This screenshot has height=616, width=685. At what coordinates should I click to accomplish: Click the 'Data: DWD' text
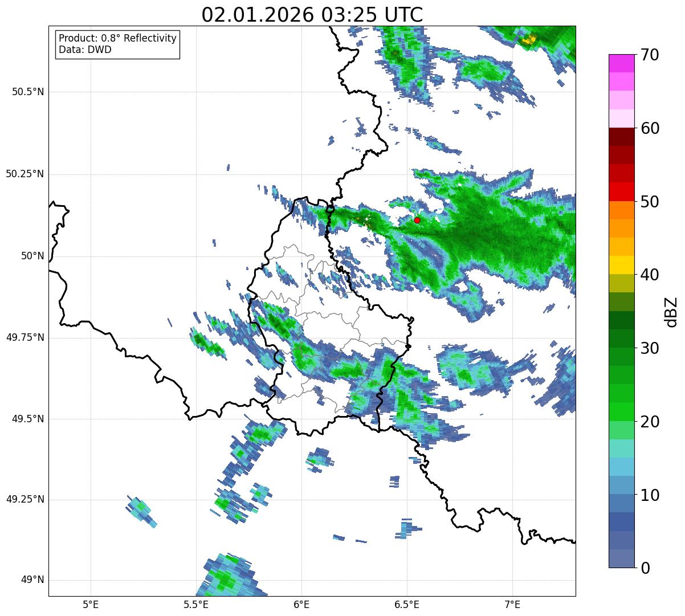pos(85,50)
